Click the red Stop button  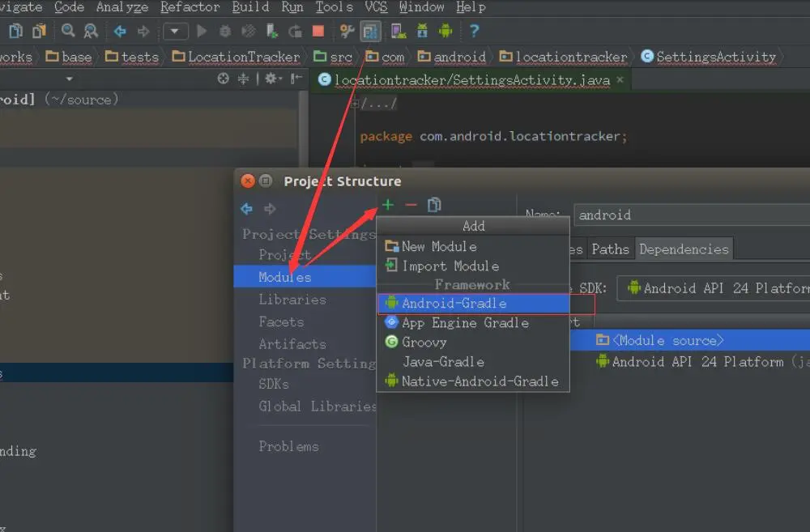(x=318, y=32)
